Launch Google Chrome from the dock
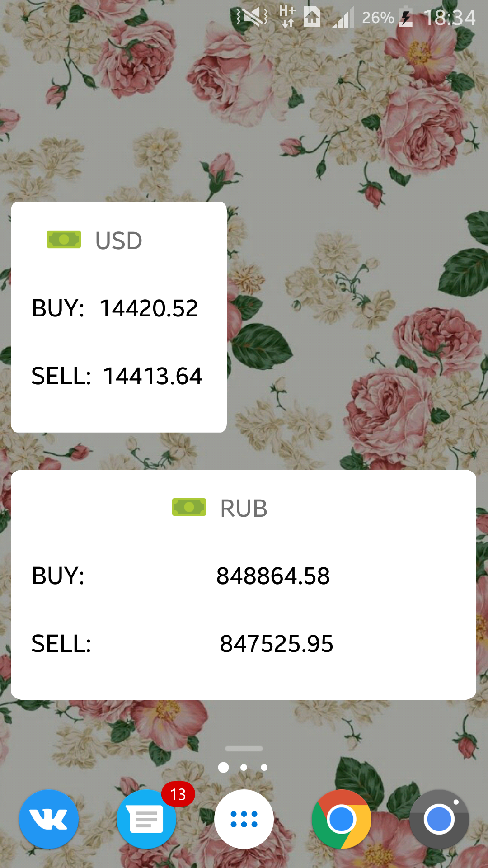The width and height of the screenshot is (488, 868). (x=342, y=819)
